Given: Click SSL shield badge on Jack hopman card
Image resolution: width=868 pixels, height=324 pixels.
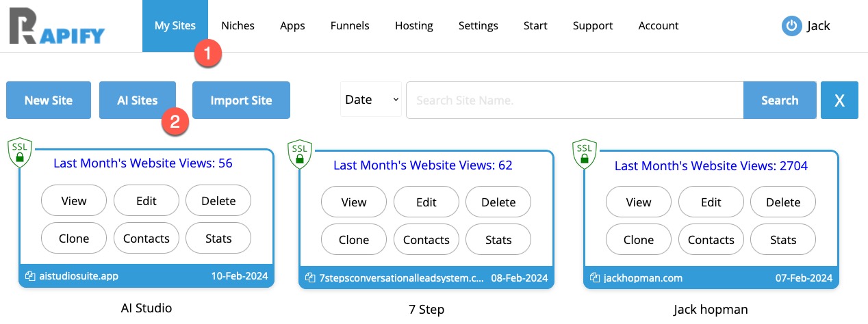Looking at the screenshot, I should [x=584, y=153].
